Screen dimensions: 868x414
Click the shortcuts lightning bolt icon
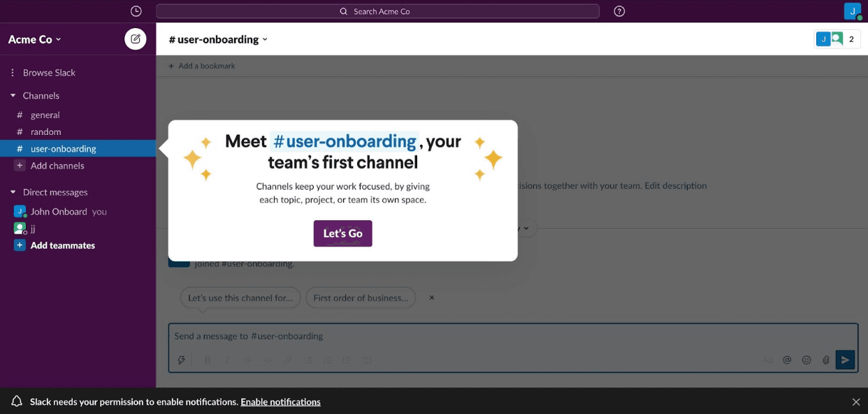(x=182, y=360)
